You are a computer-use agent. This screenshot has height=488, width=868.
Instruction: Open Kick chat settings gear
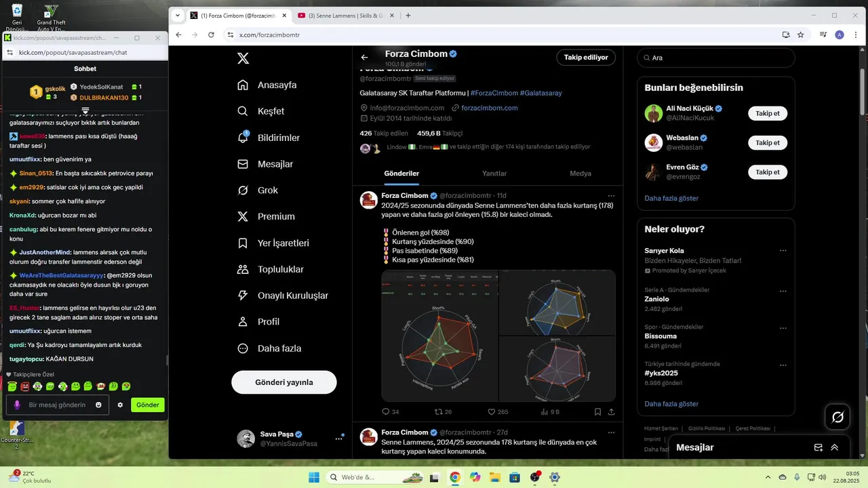120,405
